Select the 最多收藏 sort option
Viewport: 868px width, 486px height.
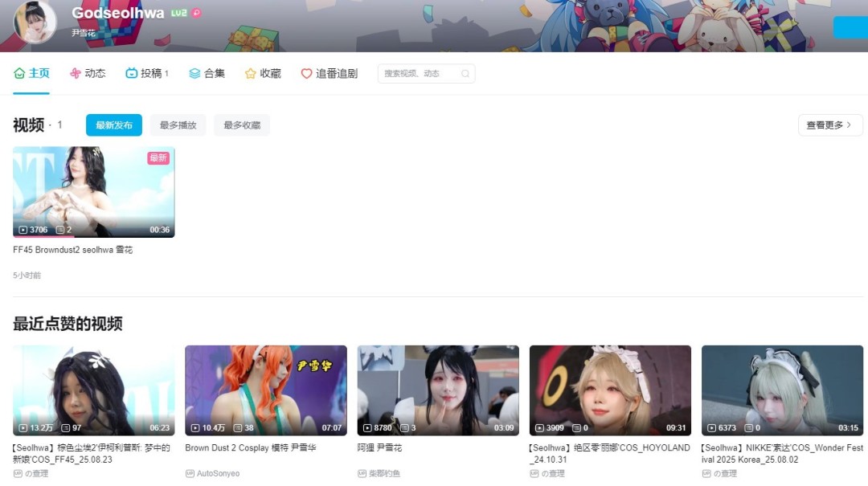[242, 125]
